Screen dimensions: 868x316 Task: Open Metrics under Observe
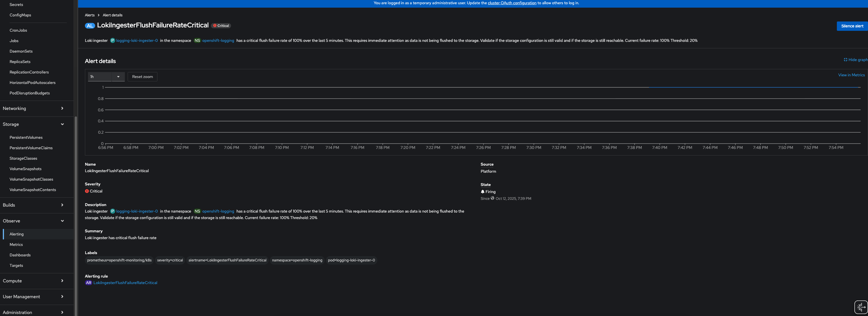16,245
